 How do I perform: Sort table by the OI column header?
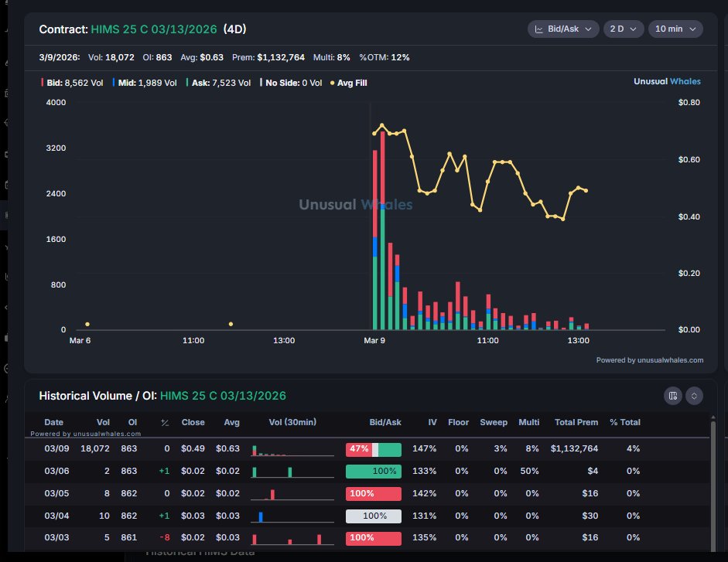pyautogui.click(x=133, y=422)
